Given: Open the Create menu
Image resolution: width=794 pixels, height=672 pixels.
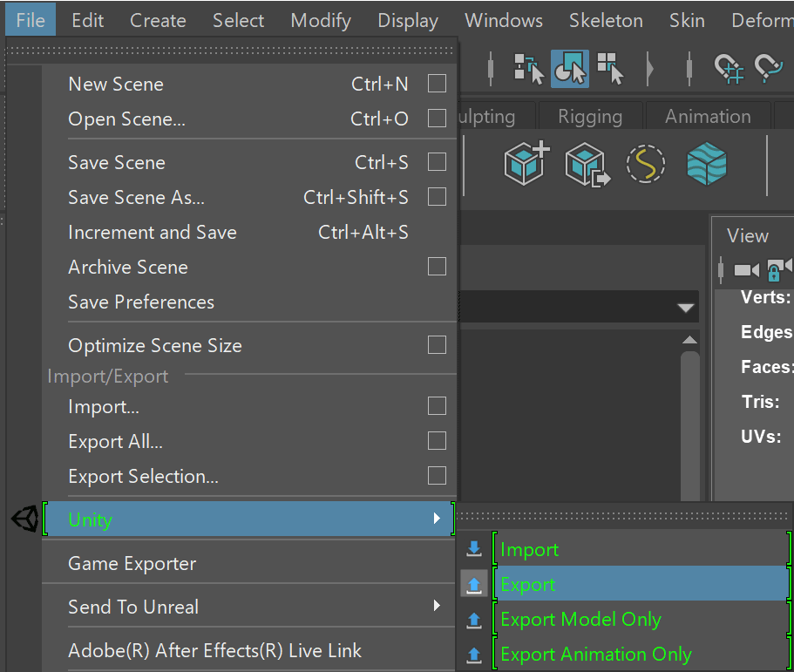Looking at the screenshot, I should (x=158, y=20).
